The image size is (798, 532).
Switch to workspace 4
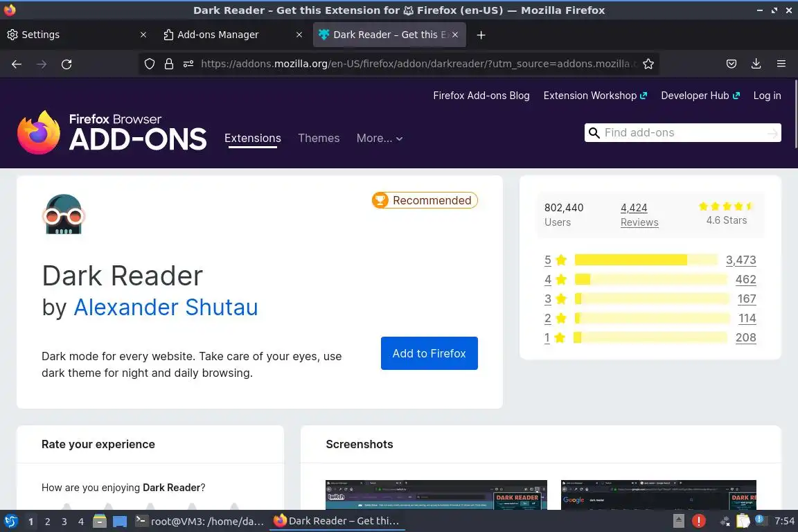click(x=81, y=522)
